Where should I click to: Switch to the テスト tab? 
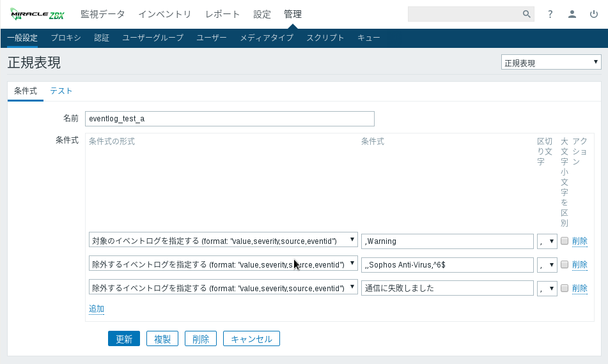click(x=61, y=91)
